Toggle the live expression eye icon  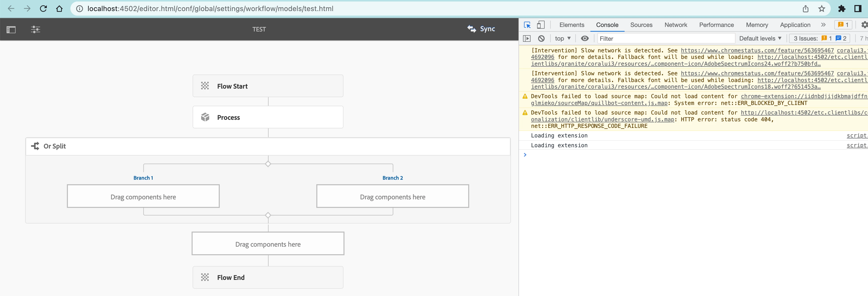tap(585, 39)
